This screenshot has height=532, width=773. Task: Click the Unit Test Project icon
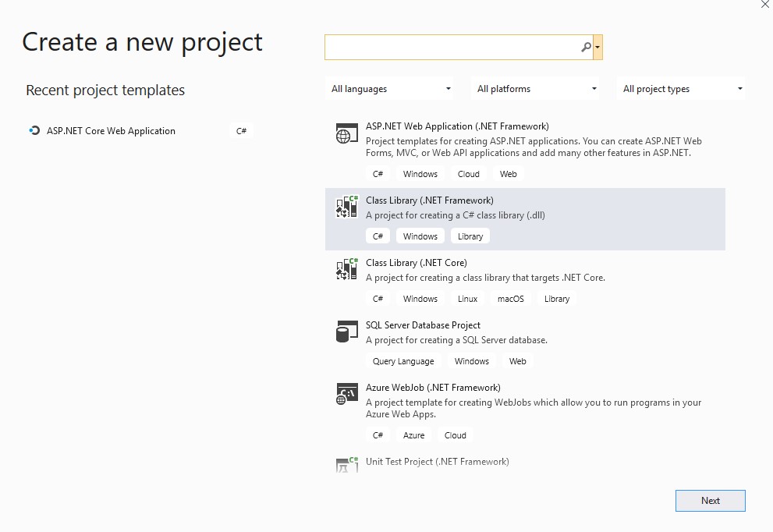click(x=346, y=464)
